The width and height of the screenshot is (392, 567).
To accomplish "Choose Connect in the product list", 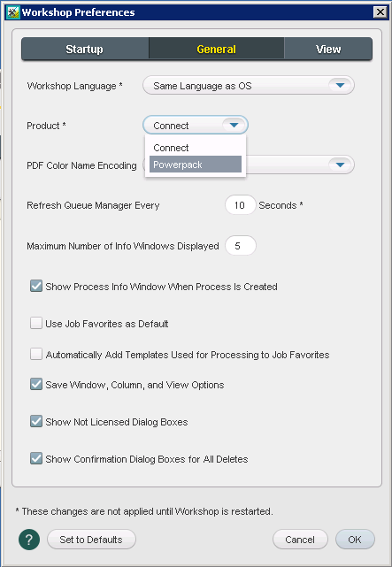I will tap(196, 148).
